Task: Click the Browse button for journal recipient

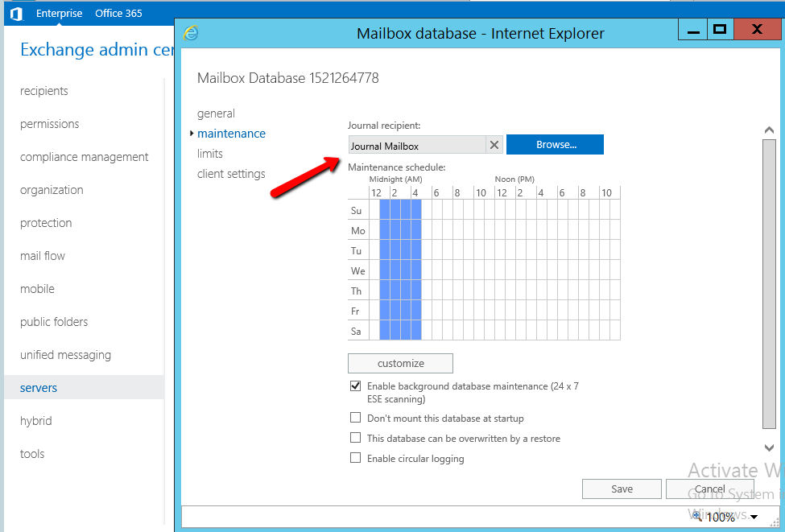Action: tap(555, 145)
